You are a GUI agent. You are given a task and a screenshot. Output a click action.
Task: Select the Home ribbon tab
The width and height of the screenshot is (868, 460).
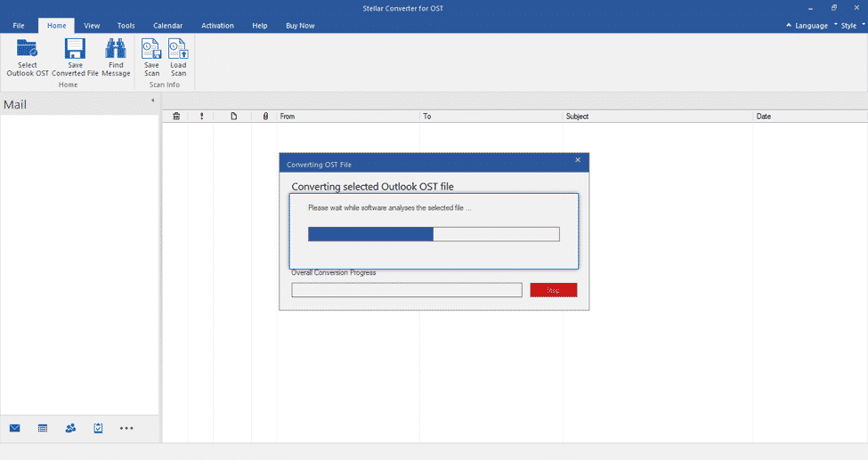click(56, 26)
